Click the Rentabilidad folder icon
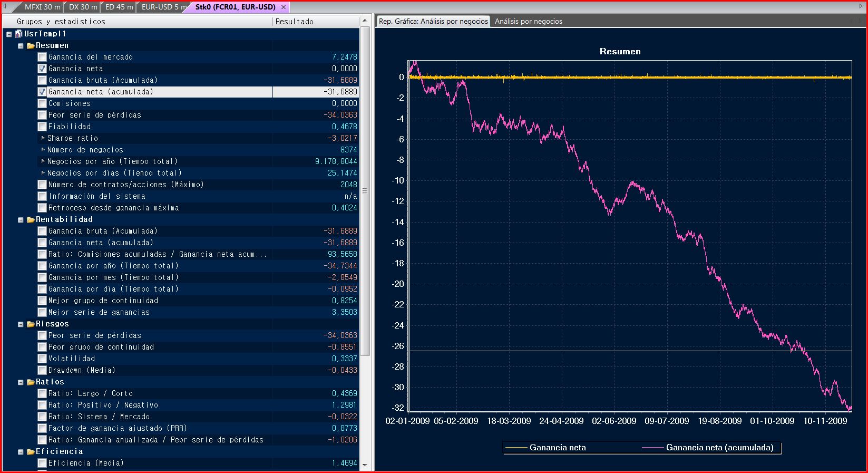Screen dimensions: 868x473 (x=31, y=220)
